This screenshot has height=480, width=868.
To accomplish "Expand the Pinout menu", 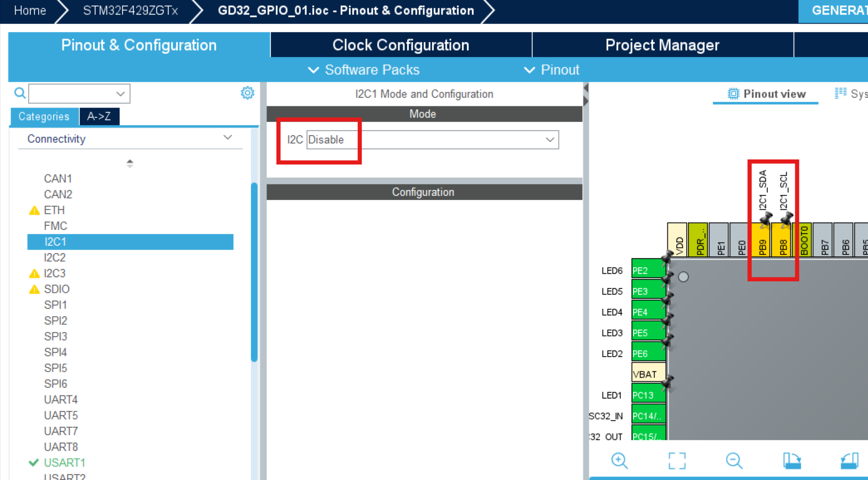I will point(552,70).
